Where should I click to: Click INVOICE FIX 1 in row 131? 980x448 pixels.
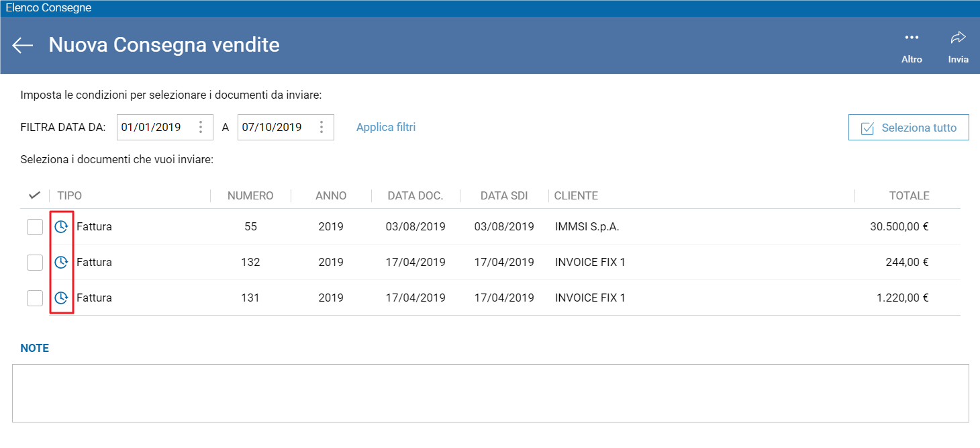(x=590, y=298)
